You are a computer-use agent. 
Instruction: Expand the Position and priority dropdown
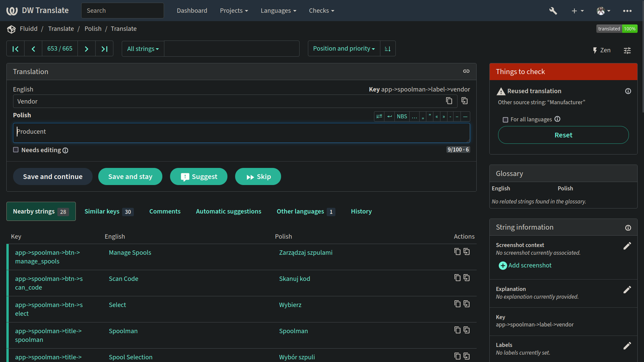coord(344,49)
